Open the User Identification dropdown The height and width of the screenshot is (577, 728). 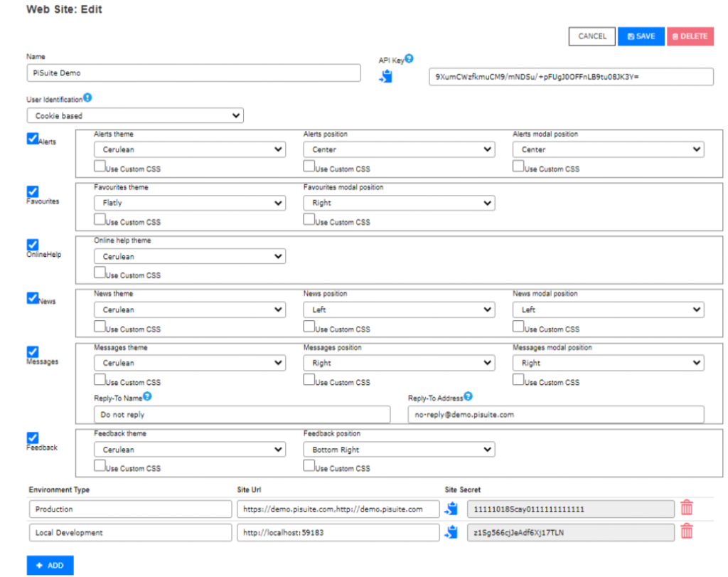click(135, 115)
